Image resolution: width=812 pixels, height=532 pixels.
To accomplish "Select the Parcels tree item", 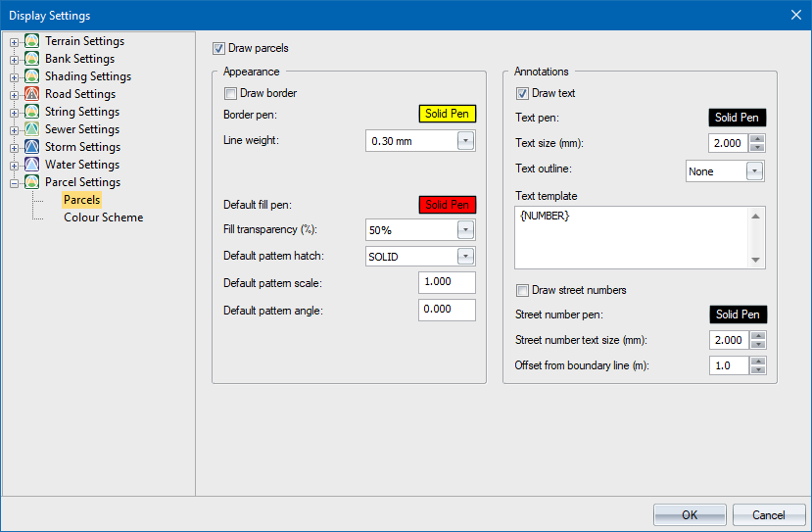I will click(x=81, y=200).
